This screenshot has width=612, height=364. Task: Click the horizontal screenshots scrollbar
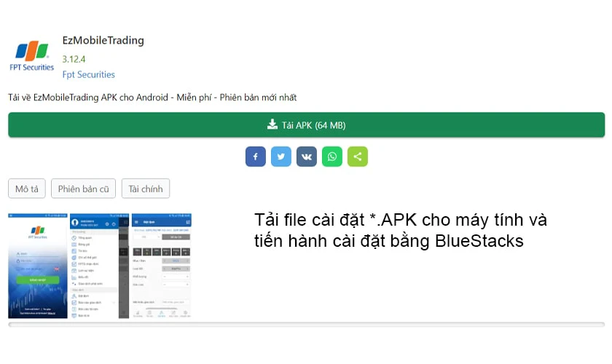307,325
